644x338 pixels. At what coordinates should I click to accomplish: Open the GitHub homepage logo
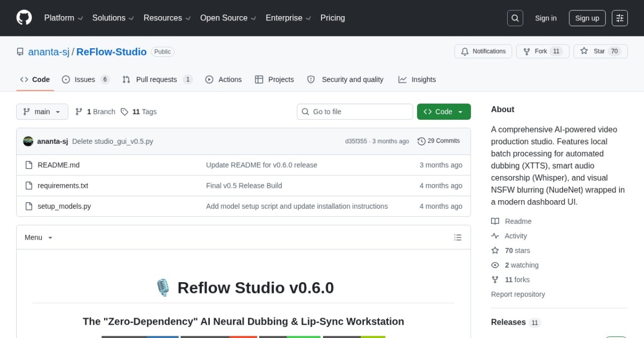pos(24,18)
